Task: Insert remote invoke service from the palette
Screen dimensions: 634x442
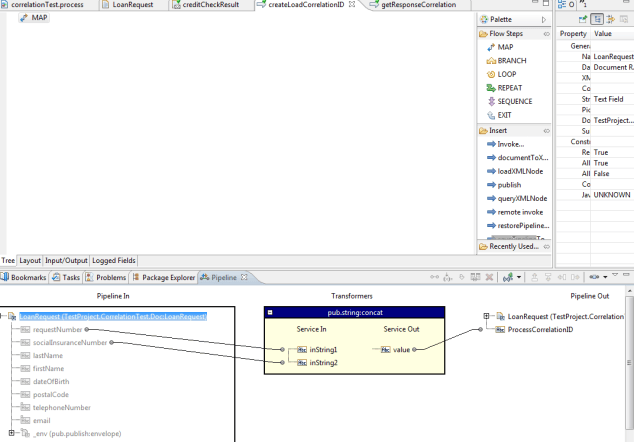Action: click(x=515, y=212)
